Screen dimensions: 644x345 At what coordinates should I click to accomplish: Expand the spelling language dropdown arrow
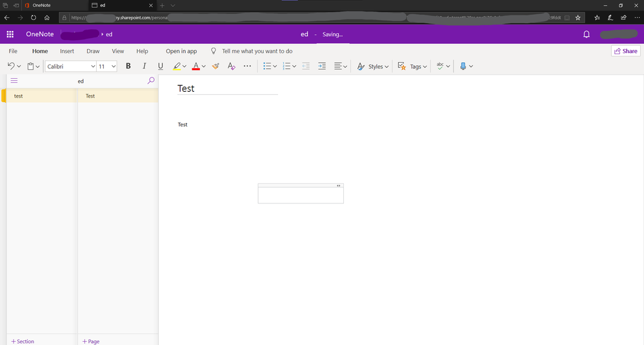point(448,66)
